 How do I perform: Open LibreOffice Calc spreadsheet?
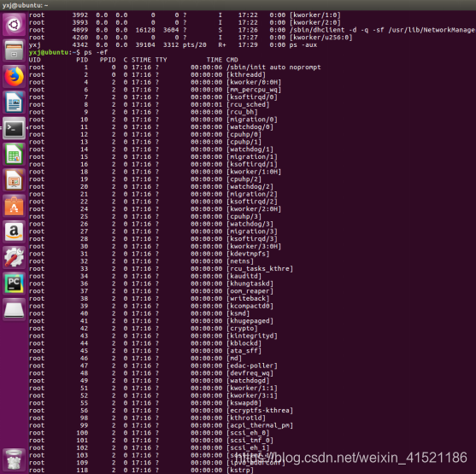[x=14, y=154]
